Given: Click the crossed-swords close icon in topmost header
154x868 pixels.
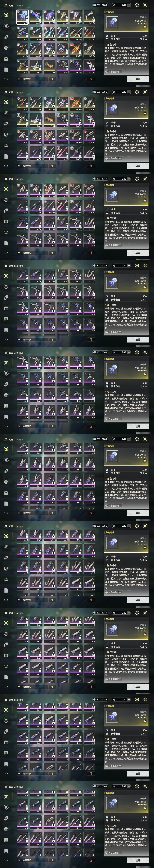Looking at the screenshot, I should coord(145,5).
